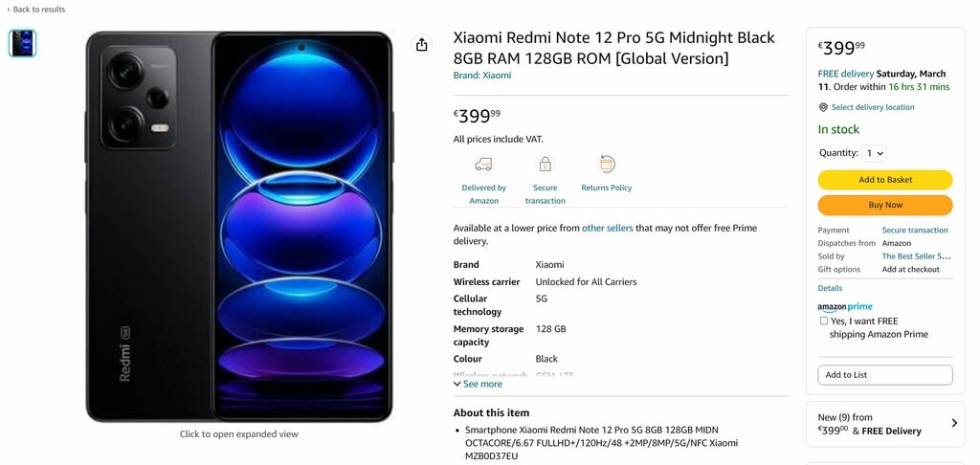Open The Best Seller seller link

tap(916, 256)
